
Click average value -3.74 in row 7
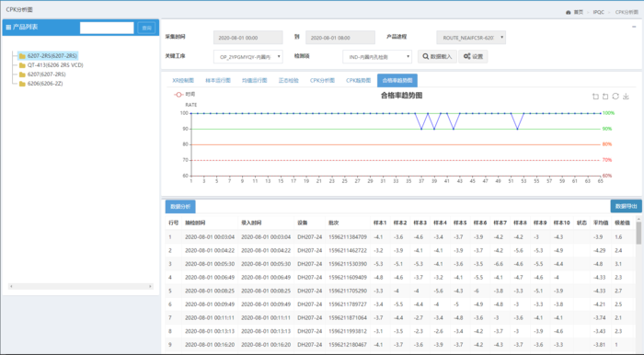click(x=599, y=317)
